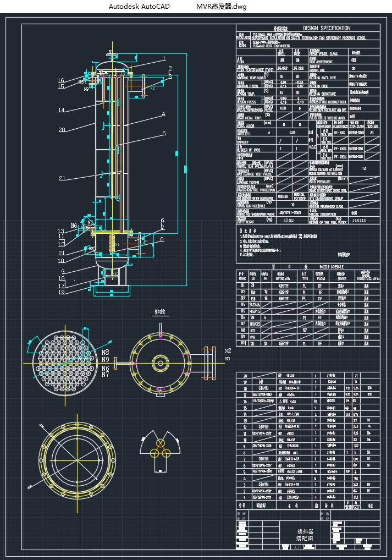
Task: Select part callout number 5
Action: click(x=163, y=133)
